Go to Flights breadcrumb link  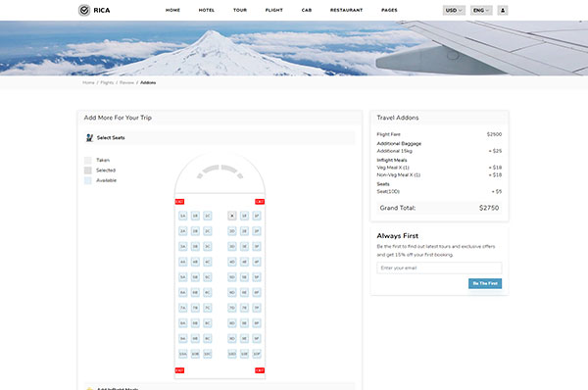click(107, 82)
